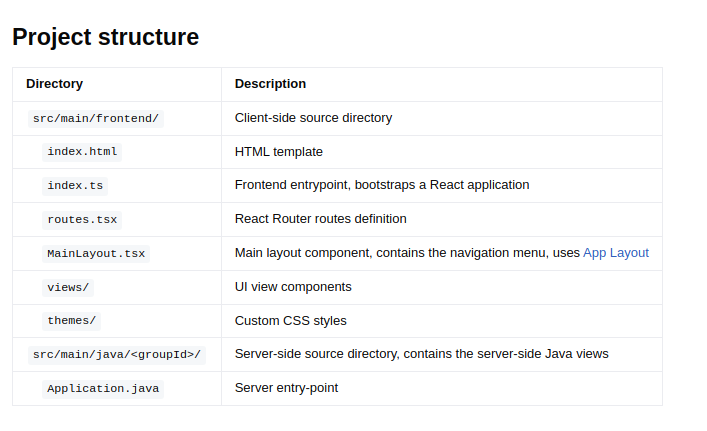Open the App Layout link

(x=616, y=253)
